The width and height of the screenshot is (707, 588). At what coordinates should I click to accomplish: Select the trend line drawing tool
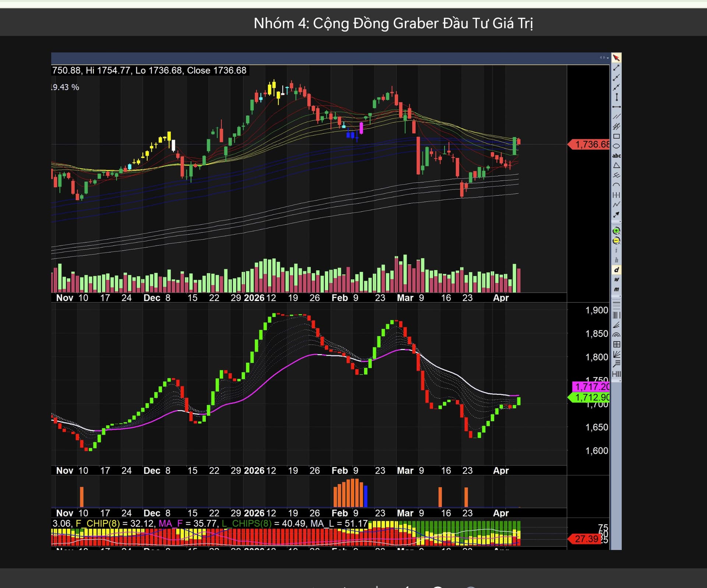pyautogui.click(x=616, y=68)
